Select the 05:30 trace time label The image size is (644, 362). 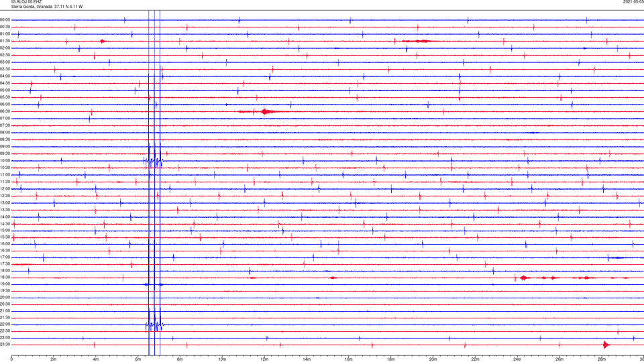[x=5, y=97]
